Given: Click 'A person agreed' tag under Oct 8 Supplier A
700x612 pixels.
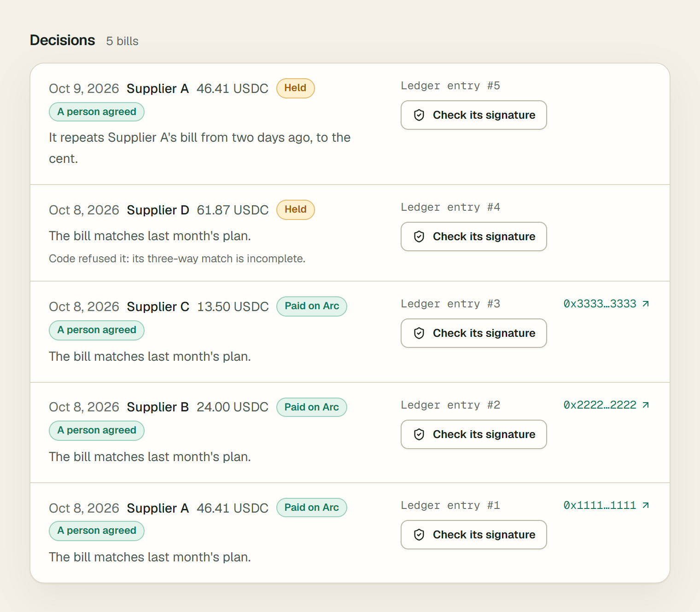Looking at the screenshot, I should [97, 531].
